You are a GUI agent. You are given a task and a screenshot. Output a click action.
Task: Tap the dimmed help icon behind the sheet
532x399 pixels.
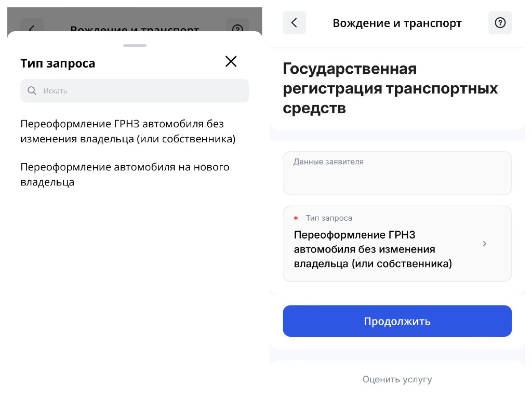237,27
